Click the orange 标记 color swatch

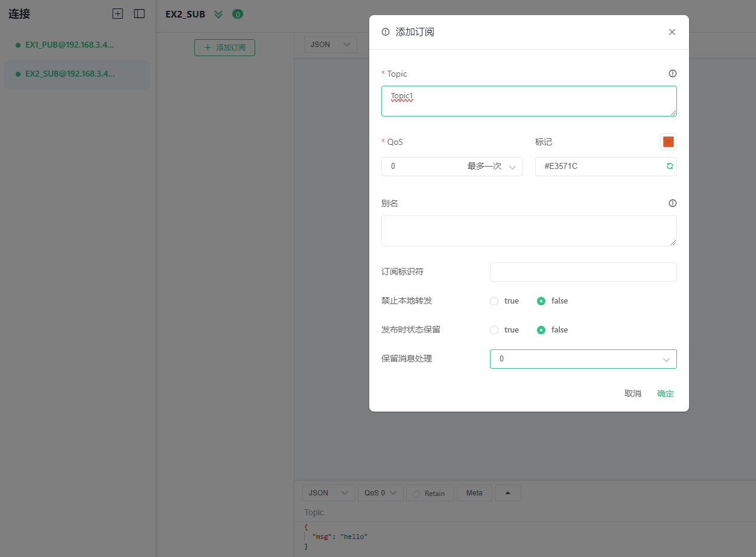(668, 141)
